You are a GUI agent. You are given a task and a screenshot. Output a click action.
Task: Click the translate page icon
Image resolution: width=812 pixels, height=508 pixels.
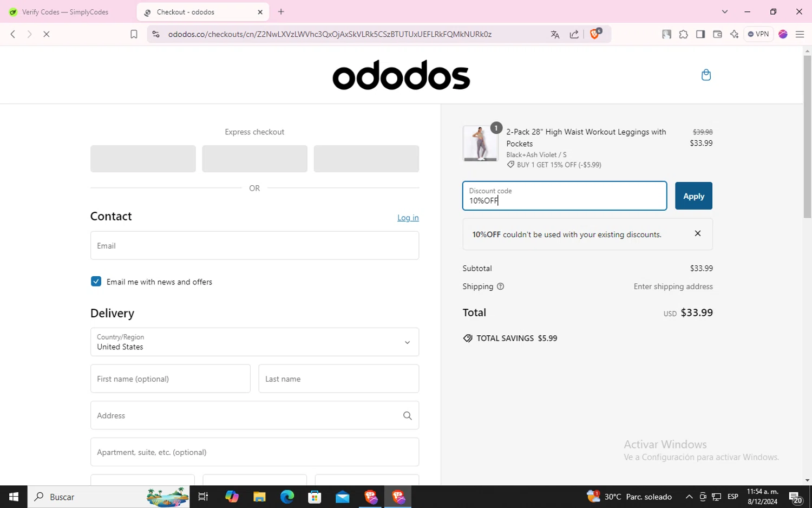[x=555, y=34]
